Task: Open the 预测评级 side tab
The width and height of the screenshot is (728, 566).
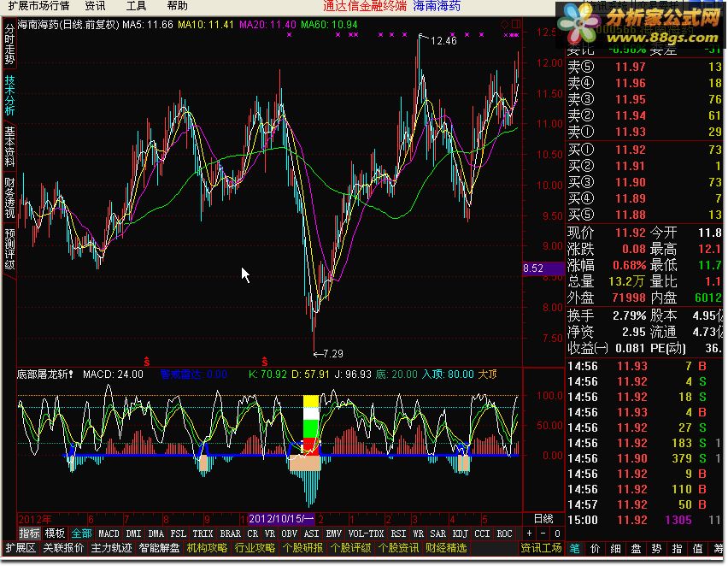Action: 9,249
